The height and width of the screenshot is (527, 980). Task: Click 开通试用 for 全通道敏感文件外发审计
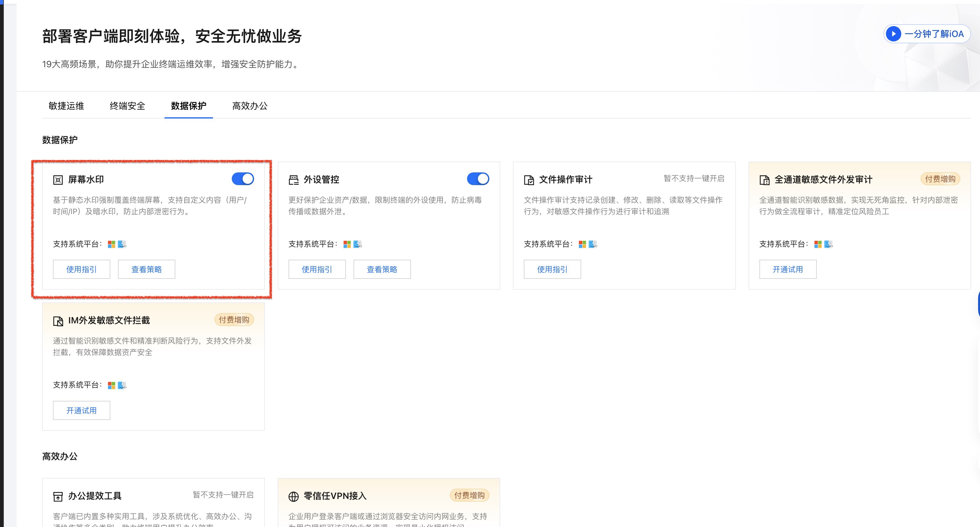click(x=787, y=269)
